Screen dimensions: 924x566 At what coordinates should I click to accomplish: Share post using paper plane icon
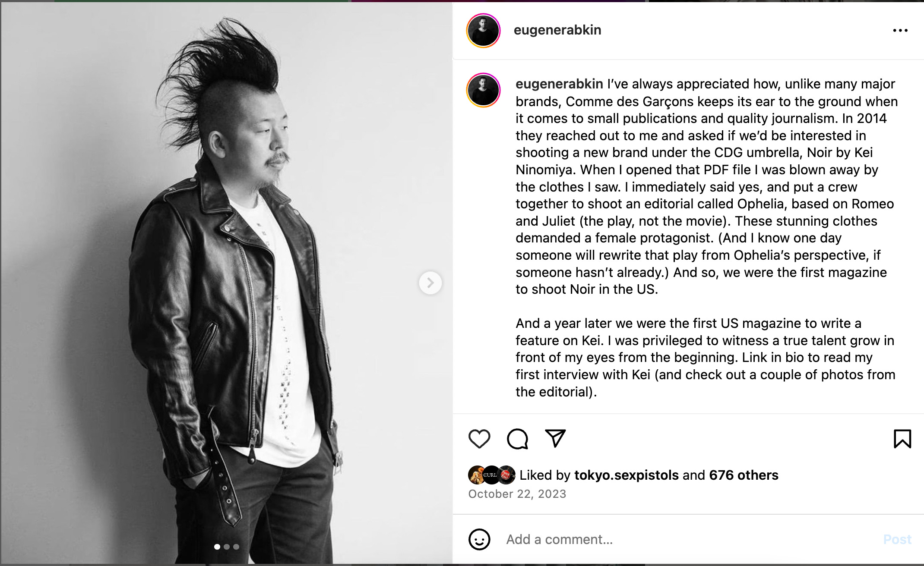coord(555,438)
